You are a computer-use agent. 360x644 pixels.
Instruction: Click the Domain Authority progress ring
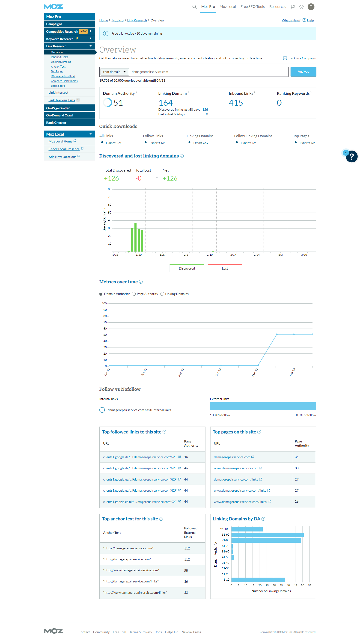pyautogui.click(x=107, y=103)
